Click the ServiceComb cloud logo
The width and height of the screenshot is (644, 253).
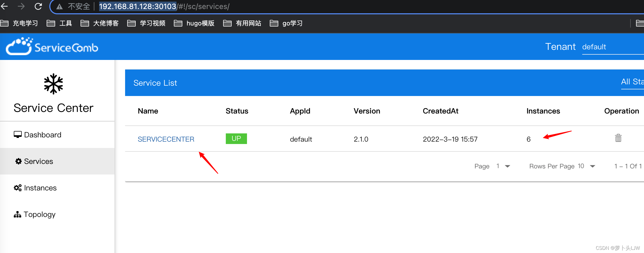click(x=52, y=46)
